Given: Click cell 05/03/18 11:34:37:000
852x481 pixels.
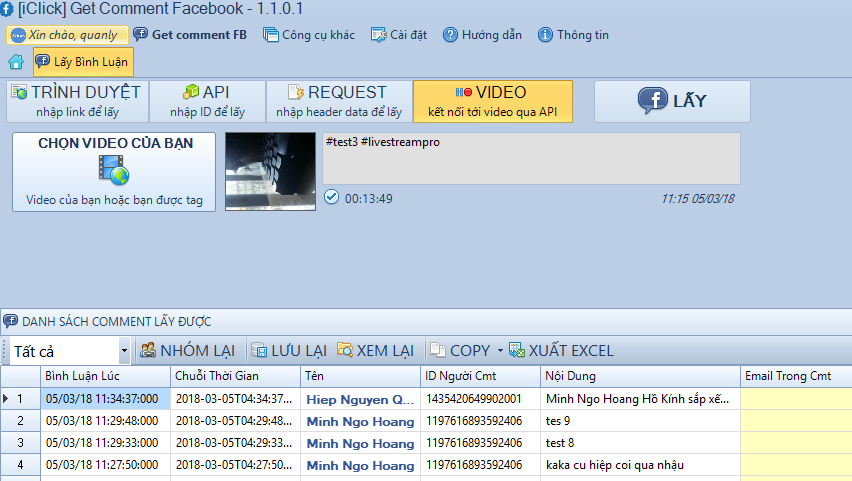Looking at the screenshot, I should [x=105, y=399].
